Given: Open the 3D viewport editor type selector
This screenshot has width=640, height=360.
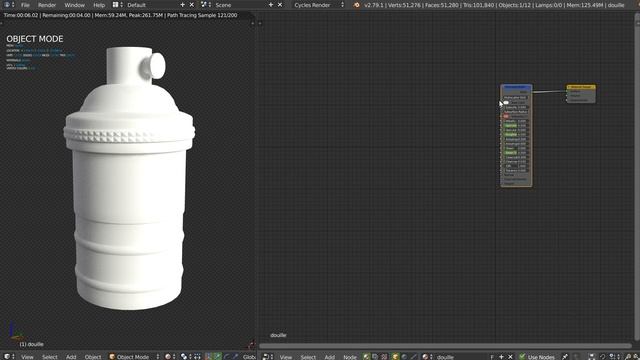Looking at the screenshot, I should 9,357.
